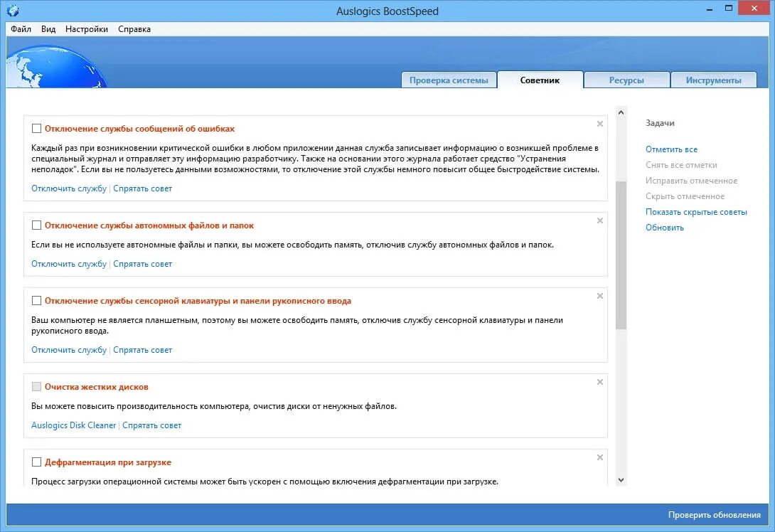Click Обновить in the tasks panel

[x=664, y=228]
